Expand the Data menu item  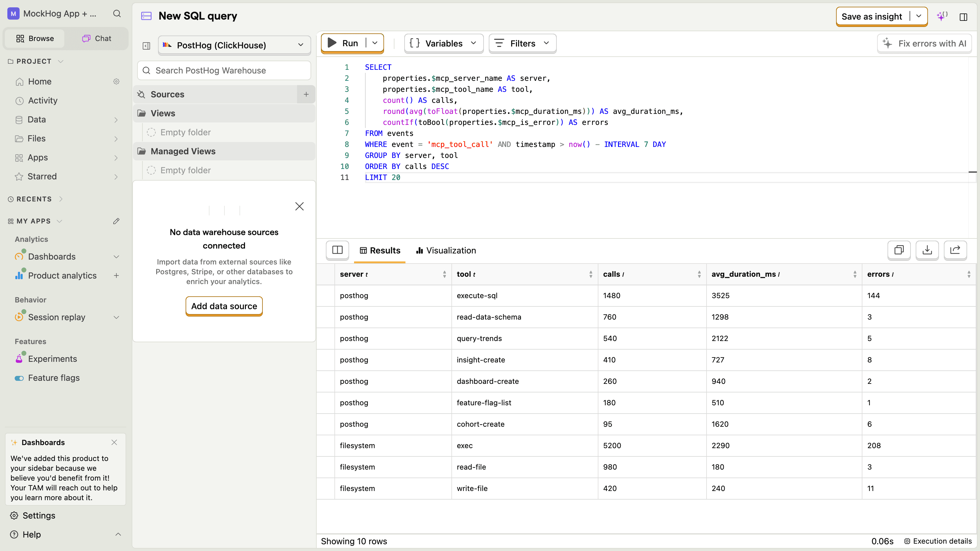tap(116, 120)
